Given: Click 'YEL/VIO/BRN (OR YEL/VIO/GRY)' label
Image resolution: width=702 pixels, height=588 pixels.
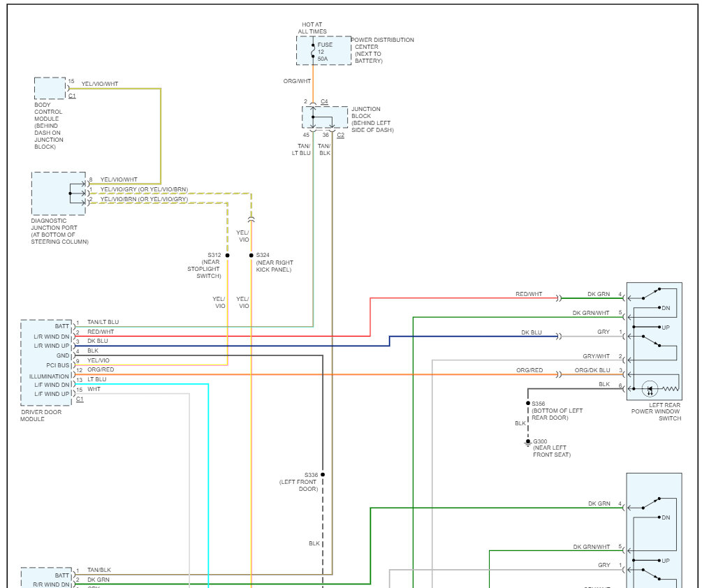Looking at the screenshot, I should (144, 199).
